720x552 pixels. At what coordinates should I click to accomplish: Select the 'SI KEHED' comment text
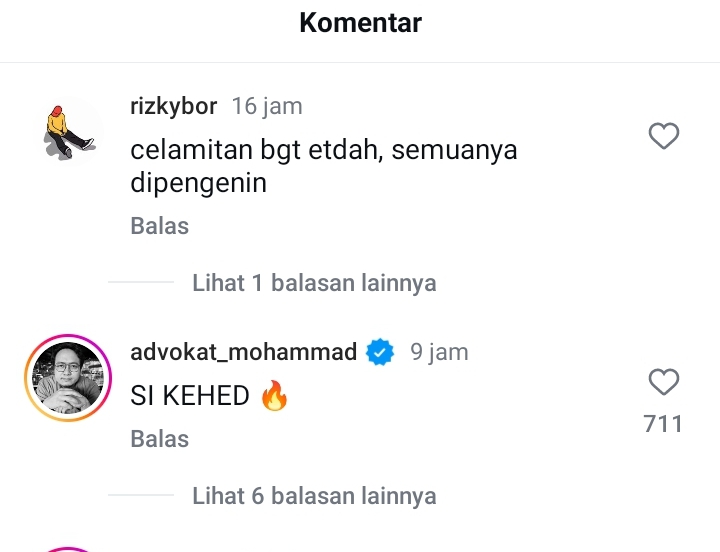pyautogui.click(x=190, y=395)
